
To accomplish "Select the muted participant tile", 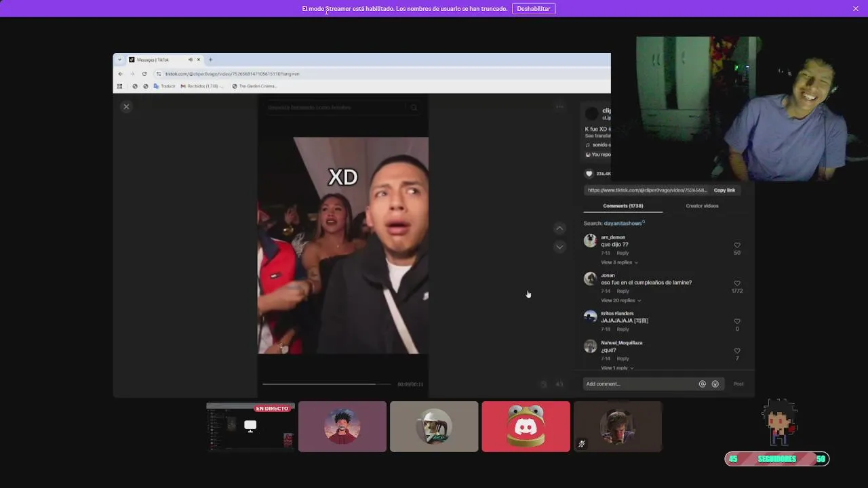I will (x=618, y=426).
